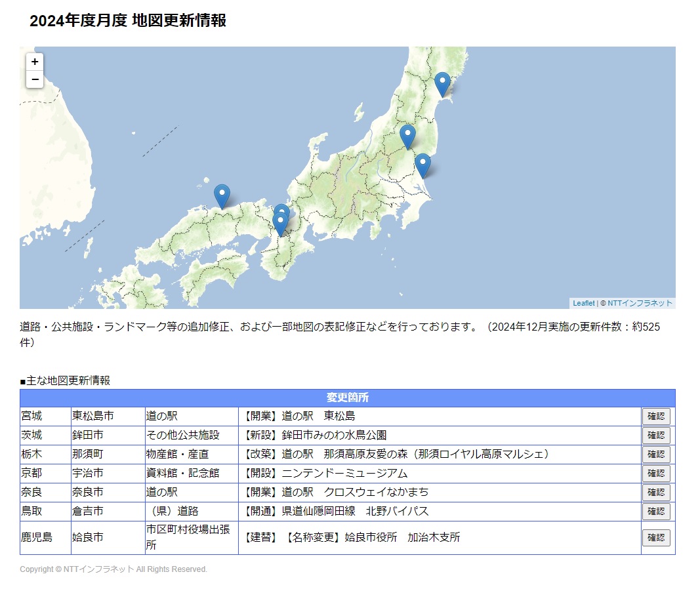Click 確認 for 那須高原友愛の森 row
This screenshot has width=700, height=591.
(656, 455)
